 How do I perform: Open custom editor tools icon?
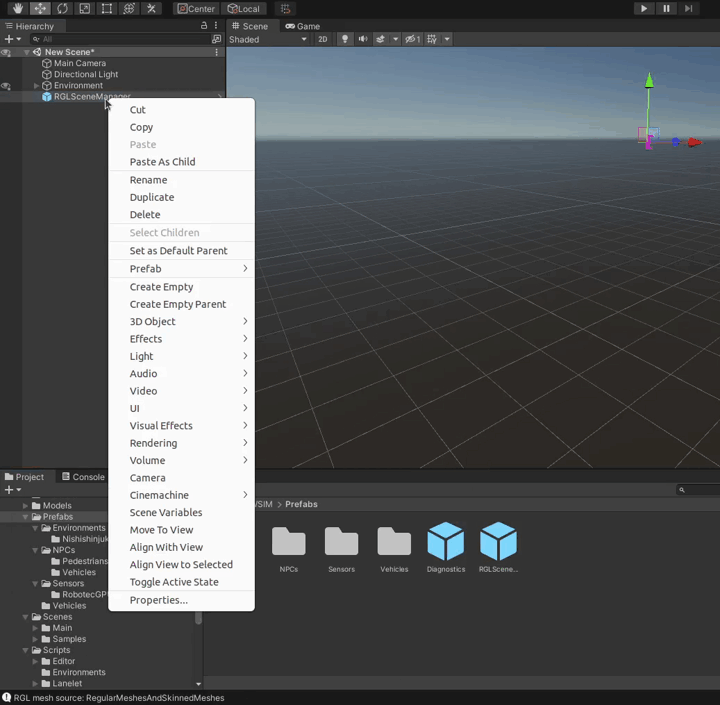(151, 8)
